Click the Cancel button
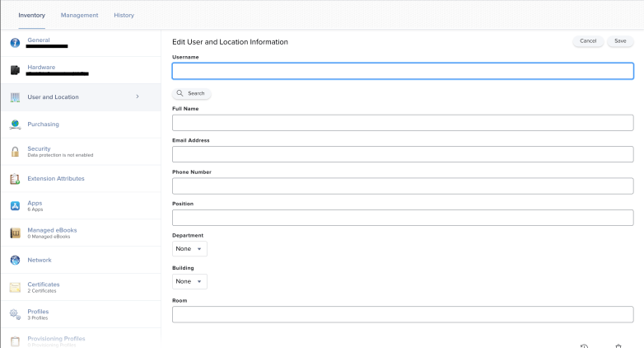 [x=588, y=41]
